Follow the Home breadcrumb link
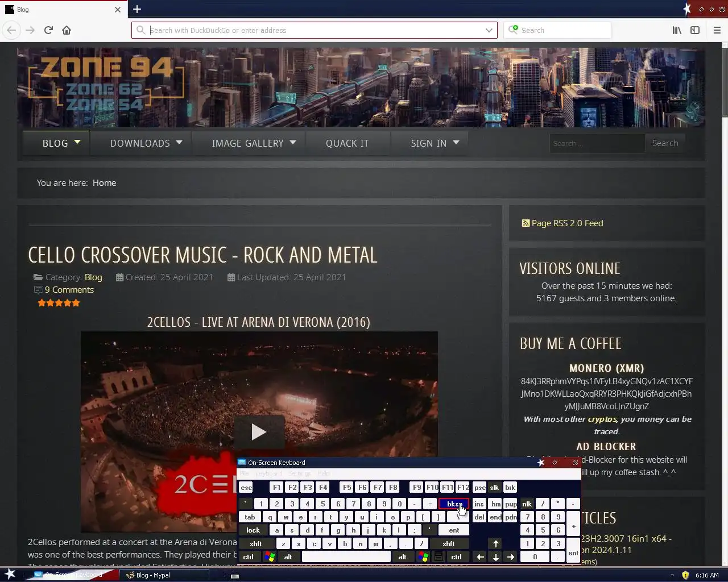This screenshot has width=728, height=582. [104, 182]
